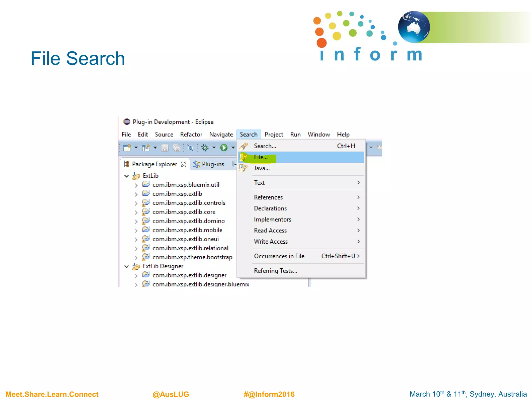Screen dimensions: 532x399
Task: Choose File... in Search menu
Action: click(x=301, y=157)
